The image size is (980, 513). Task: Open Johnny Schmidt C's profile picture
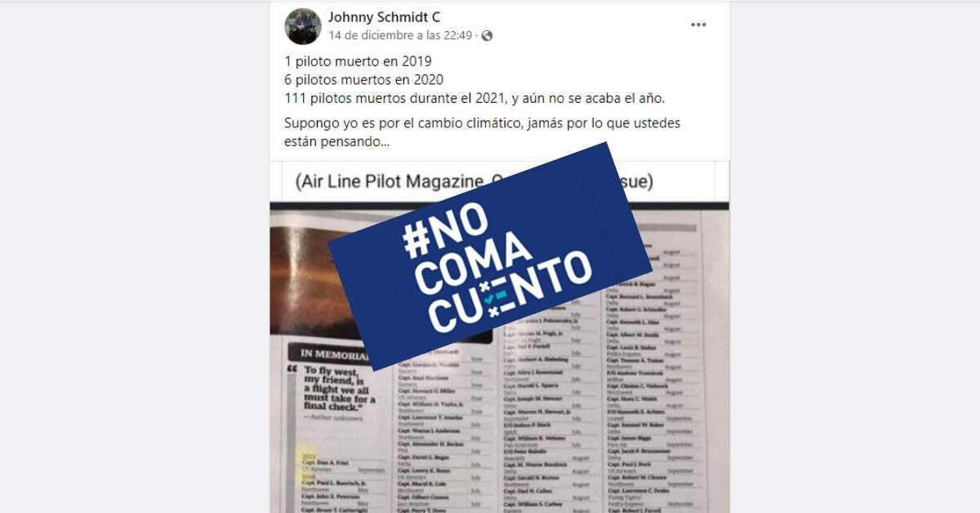click(x=302, y=26)
